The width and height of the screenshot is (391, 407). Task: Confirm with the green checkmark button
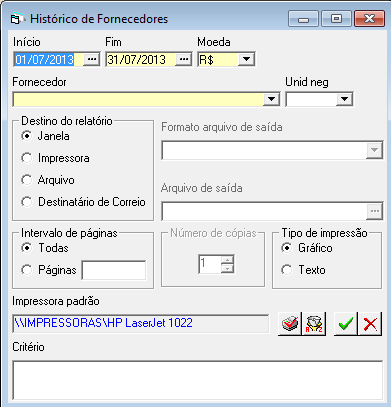coord(346,324)
